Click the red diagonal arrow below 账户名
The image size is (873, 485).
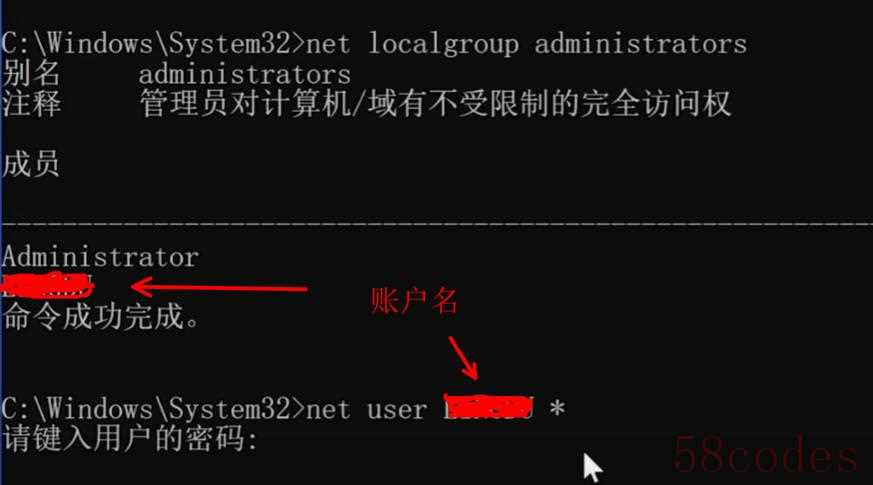pyautogui.click(x=463, y=357)
